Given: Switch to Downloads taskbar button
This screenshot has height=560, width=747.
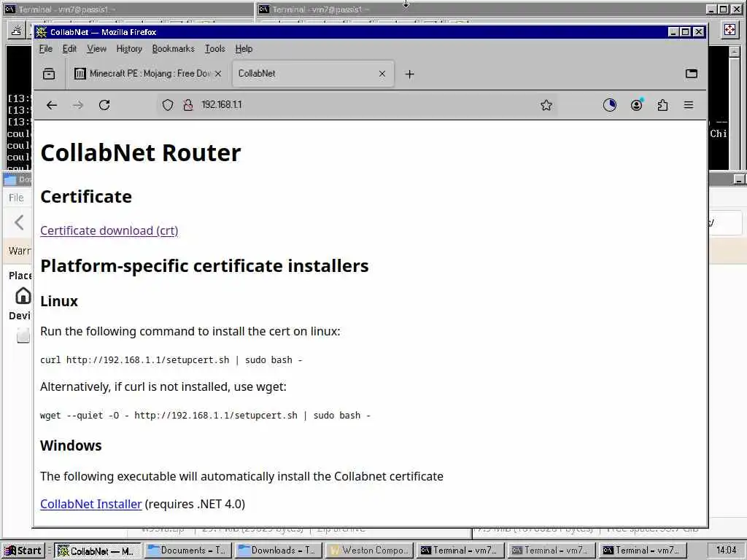Looking at the screenshot, I should (278, 551).
